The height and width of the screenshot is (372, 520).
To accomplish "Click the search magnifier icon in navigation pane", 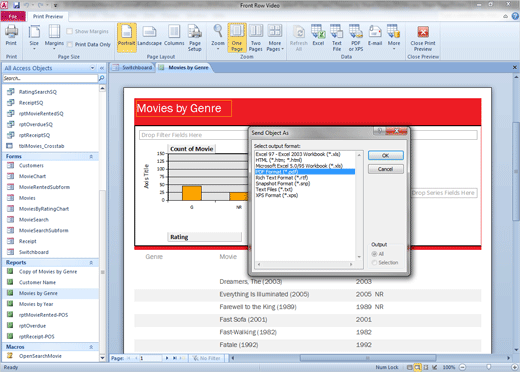I will click(101, 78).
